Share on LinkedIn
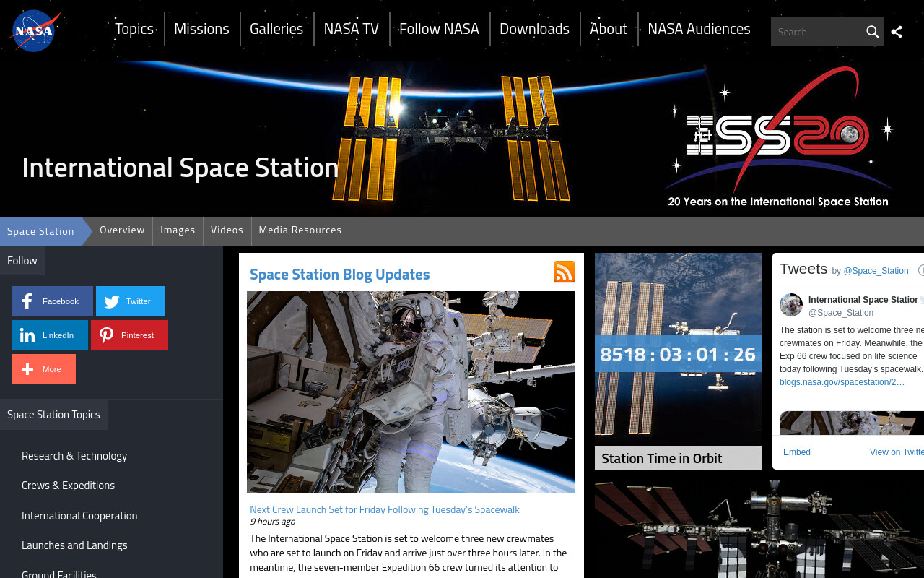Viewport: 924px width, 578px height. click(x=50, y=335)
